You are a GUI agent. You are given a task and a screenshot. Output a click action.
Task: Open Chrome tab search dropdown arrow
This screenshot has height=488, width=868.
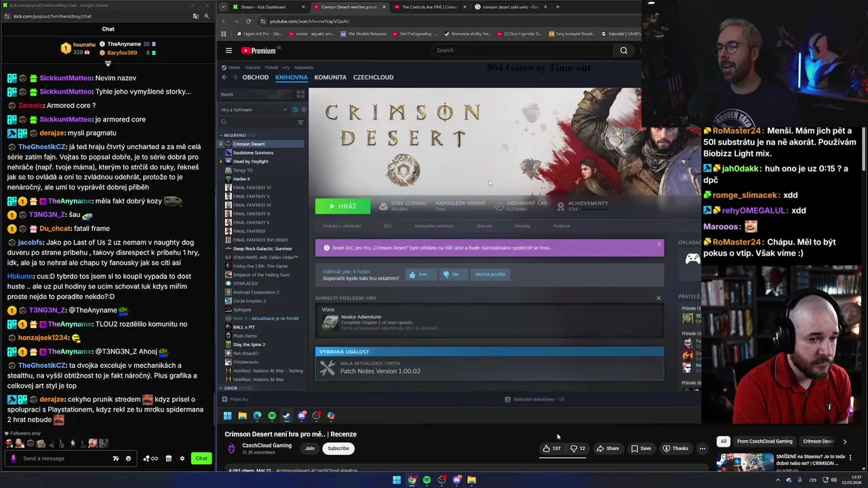point(223,7)
